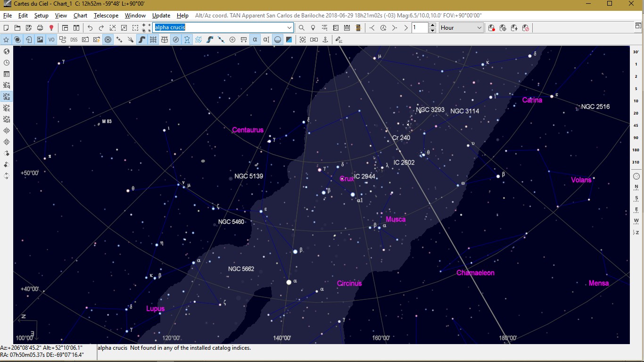Set time to now with the clock icon
The width and height of the screenshot is (644, 362).
[383, 28]
